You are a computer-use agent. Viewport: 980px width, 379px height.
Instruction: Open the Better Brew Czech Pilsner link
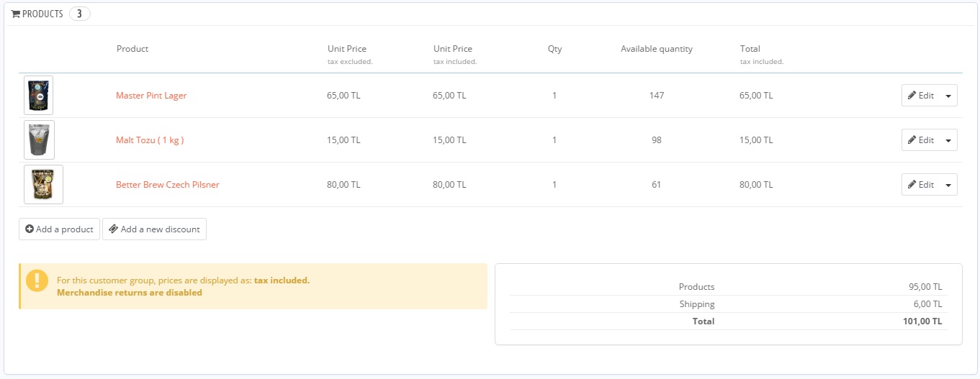168,185
